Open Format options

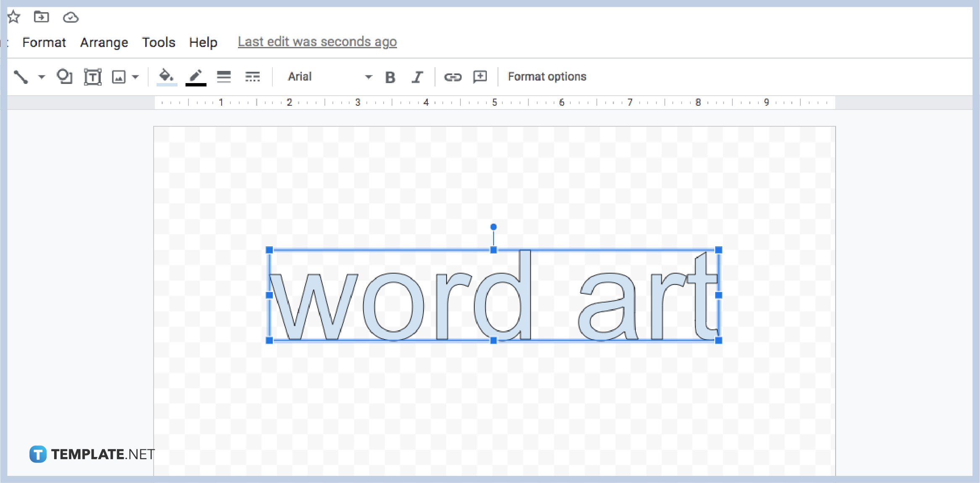546,76
